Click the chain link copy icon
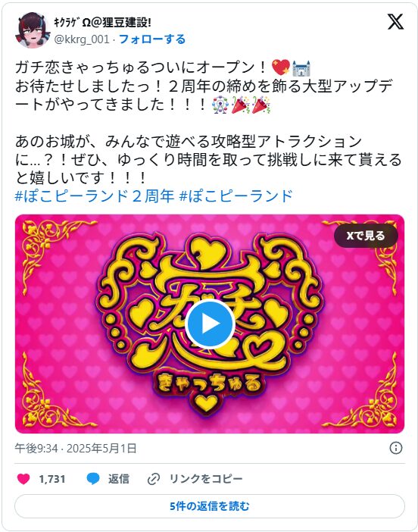418x532 pixels. [x=154, y=479]
